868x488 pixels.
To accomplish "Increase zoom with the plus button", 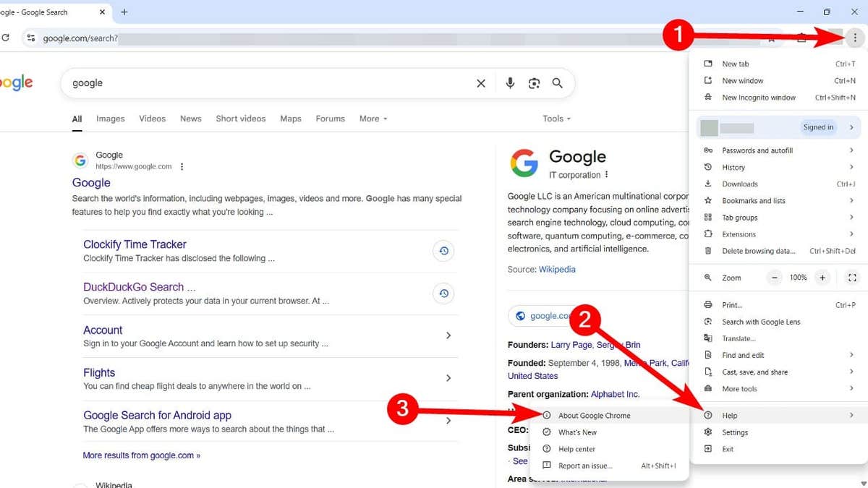I will 822,278.
